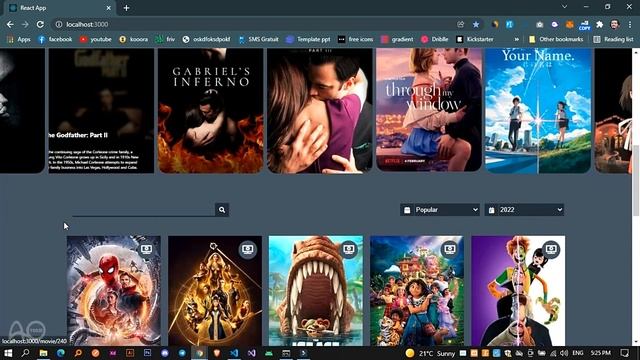The width and height of the screenshot is (640, 360).
Task: Open the Eternals movie poster
Action: pos(215,291)
